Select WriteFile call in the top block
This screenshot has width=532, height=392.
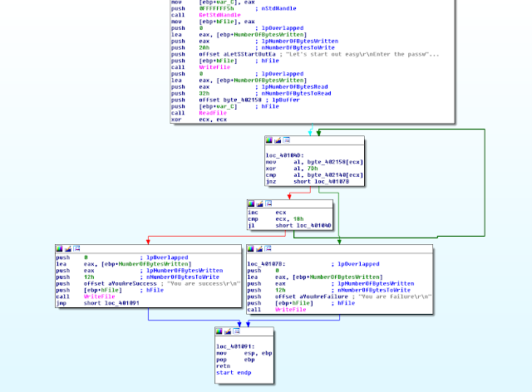214,67
